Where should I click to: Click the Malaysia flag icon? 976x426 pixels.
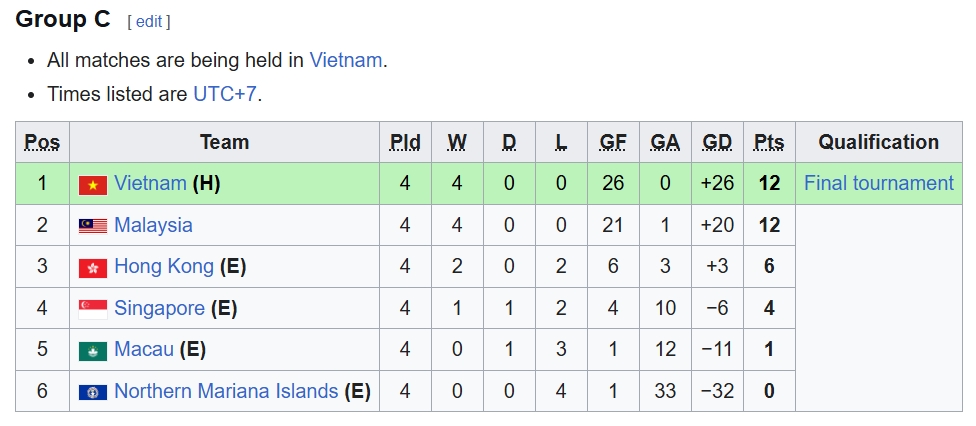(93, 226)
